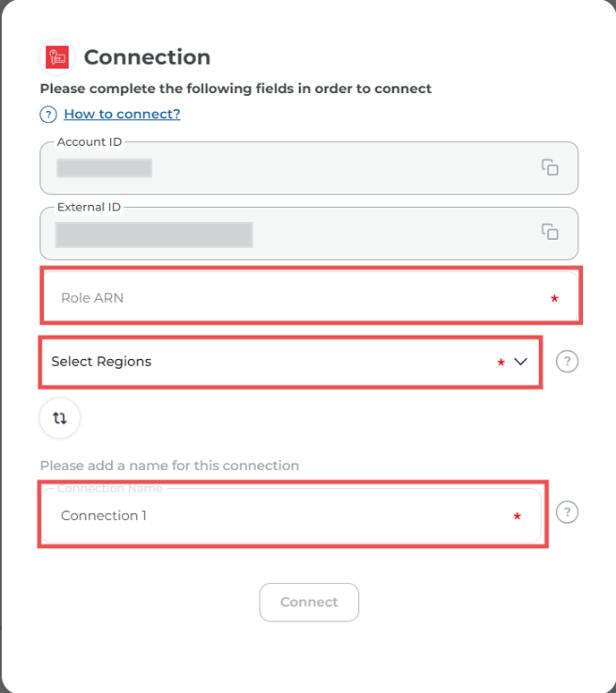Select the External ID read-only field
616x693 pixels.
[x=309, y=234]
